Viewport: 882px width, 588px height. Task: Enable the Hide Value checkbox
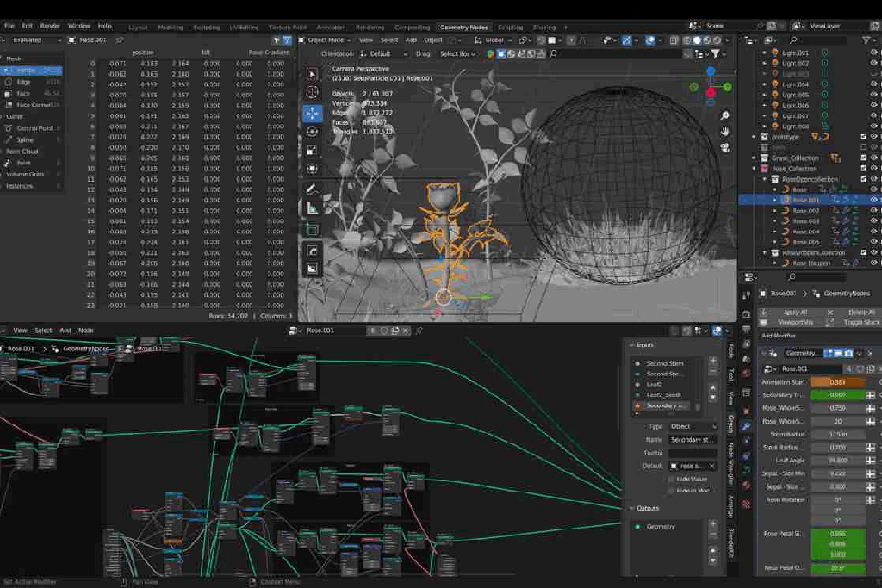coord(672,479)
